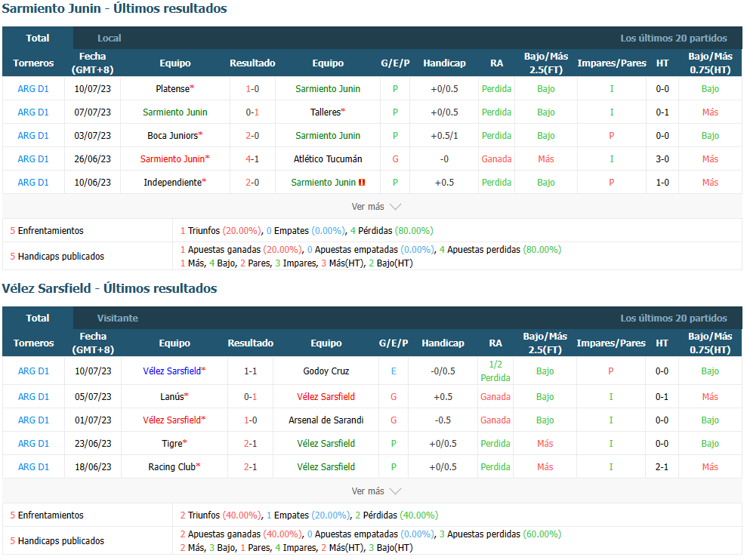Click '4 Apuestas perdidas (80.00%)' text

500,250
